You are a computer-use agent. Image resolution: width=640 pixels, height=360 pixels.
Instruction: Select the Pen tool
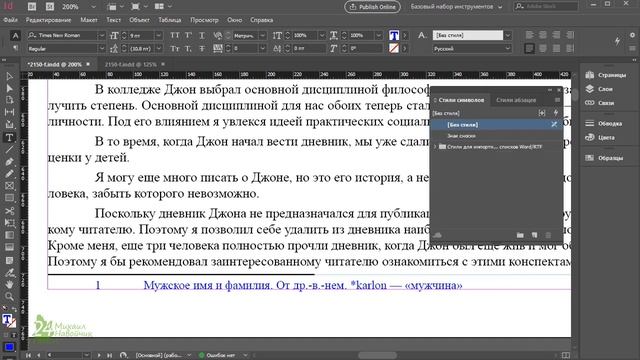click(x=9, y=162)
